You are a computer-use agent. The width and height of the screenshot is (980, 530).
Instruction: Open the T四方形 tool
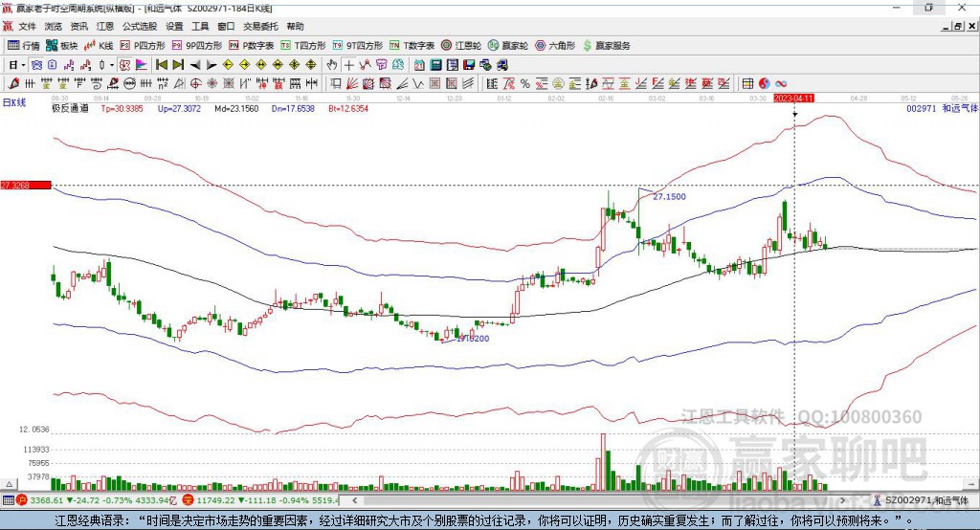point(303,46)
